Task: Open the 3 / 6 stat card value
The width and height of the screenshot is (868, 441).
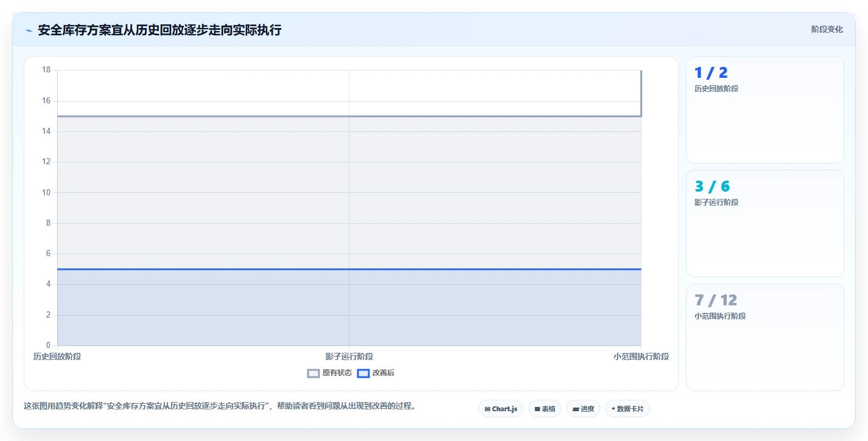Action: (x=712, y=187)
